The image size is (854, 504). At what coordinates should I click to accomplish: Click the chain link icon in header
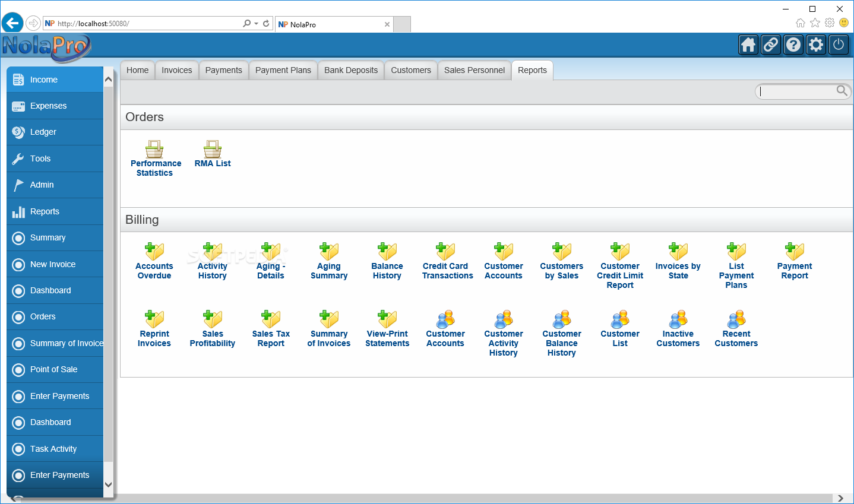(771, 45)
